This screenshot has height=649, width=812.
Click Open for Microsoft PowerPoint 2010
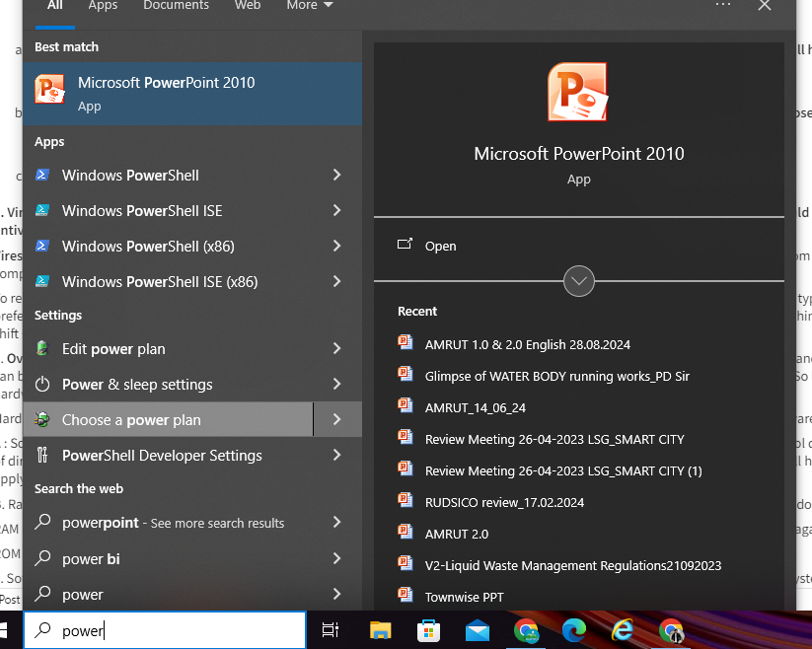[440, 246]
